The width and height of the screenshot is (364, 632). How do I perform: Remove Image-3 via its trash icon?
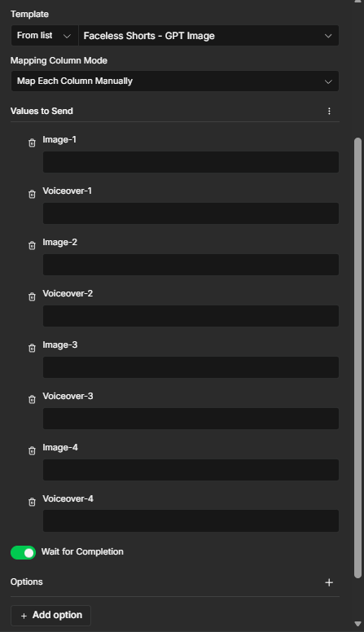pos(33,348)
